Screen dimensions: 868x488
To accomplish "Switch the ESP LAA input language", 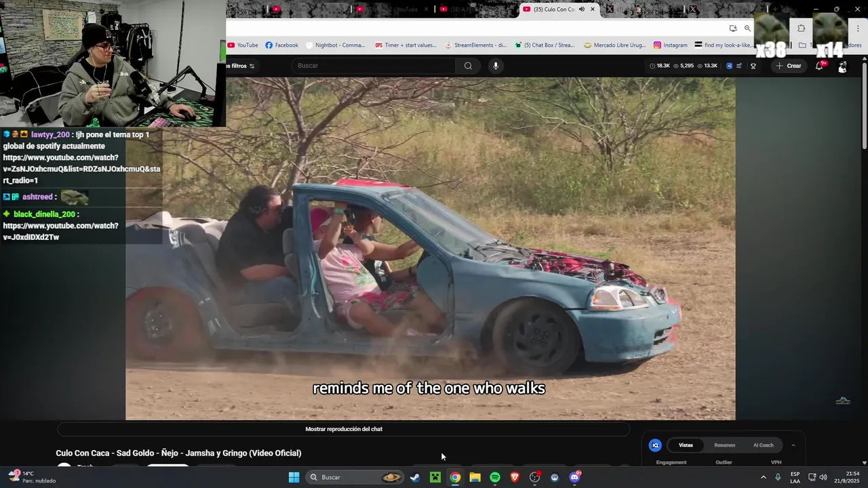I will point(795,477).
